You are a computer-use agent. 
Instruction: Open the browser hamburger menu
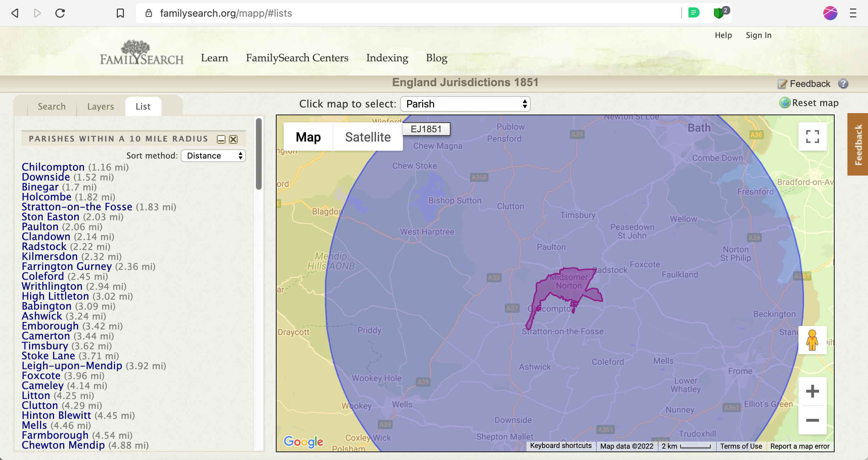[x=853, y=13]
